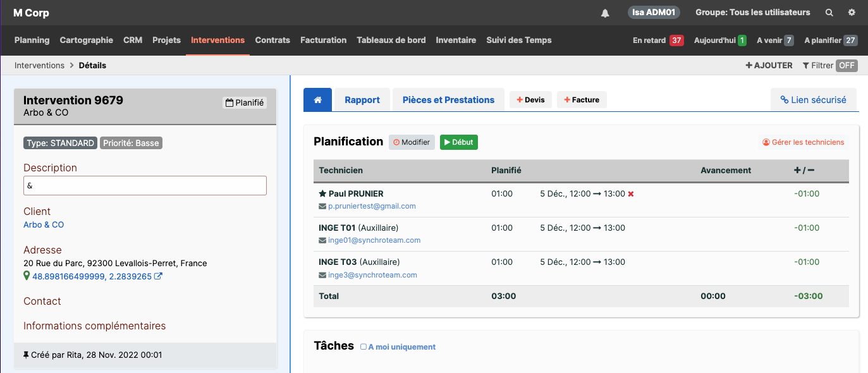The width and height of the screenshot is (868, 373).
Task: Click the Informations complémentaires heading
Action: 94,326
